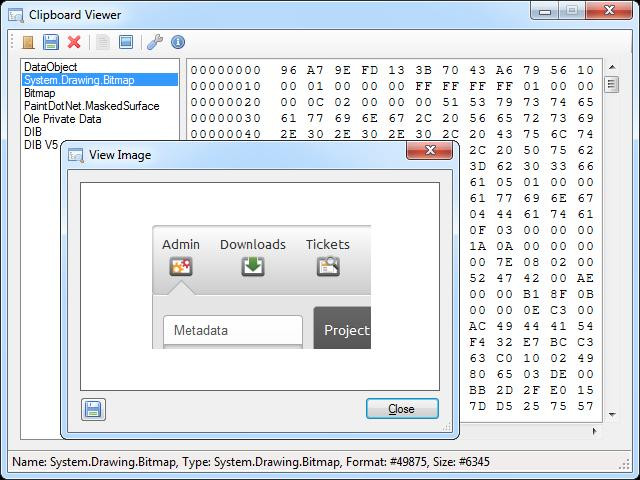Select the DIB V5 format entry
Screen dimensions: 640x480
click(x=41, y=145)
